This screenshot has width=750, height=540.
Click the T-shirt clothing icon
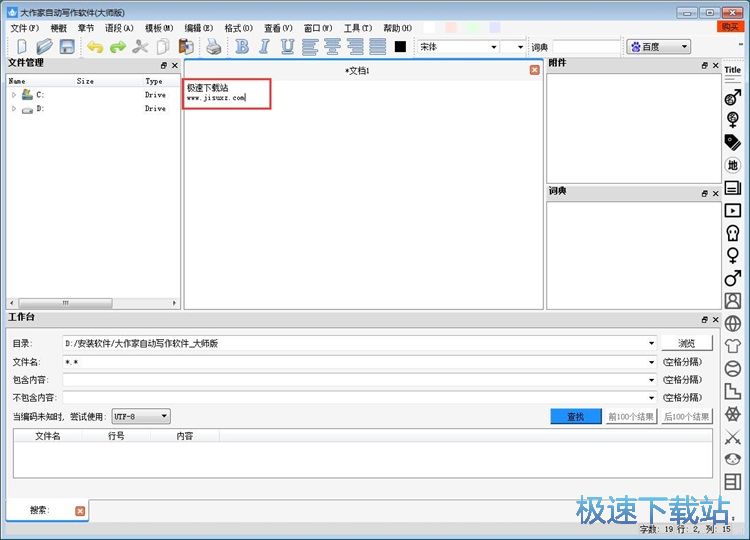(732, 345)
